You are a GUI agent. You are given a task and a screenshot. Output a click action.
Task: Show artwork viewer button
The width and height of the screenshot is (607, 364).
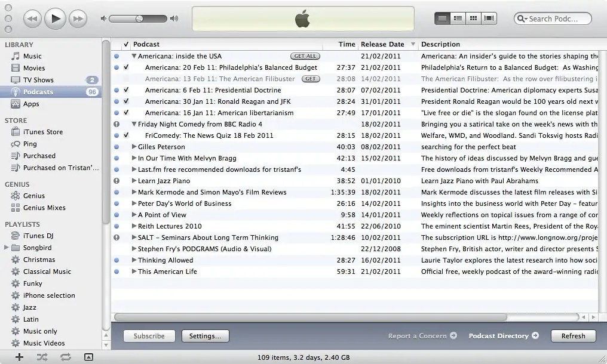point(88,357)
